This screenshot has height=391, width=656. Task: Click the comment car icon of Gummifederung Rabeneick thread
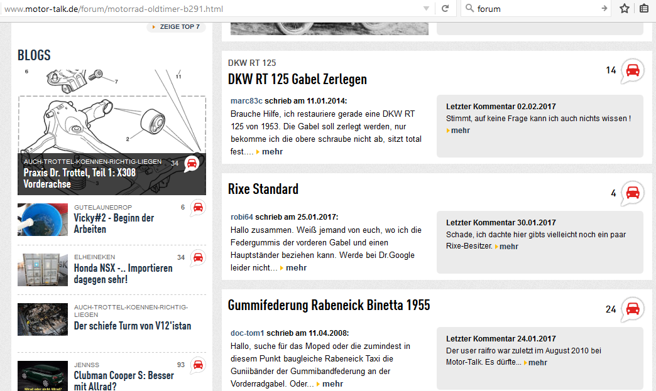632,309
